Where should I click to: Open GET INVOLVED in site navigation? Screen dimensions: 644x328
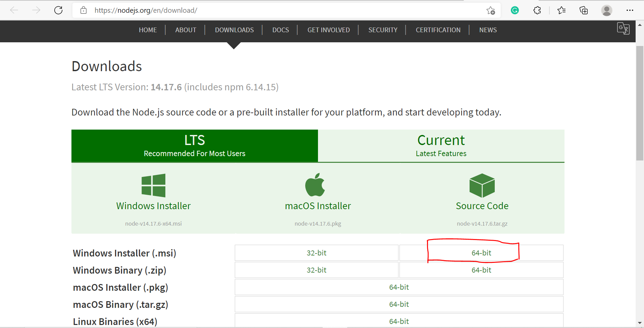[329, 30]
